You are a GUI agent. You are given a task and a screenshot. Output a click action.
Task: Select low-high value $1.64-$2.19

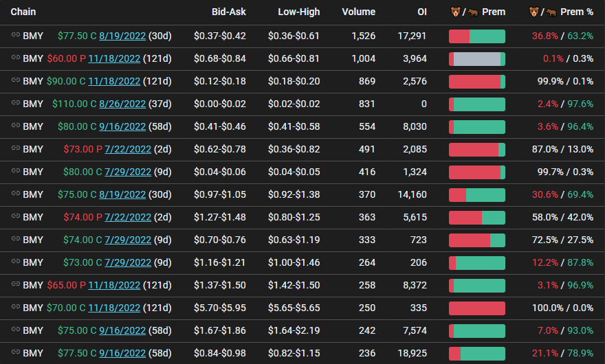coord(294,330)
